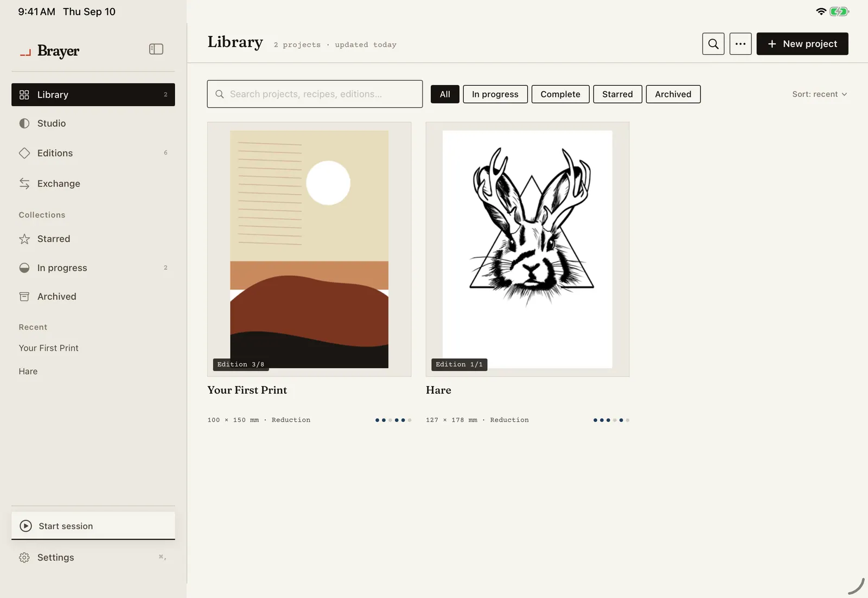The width and height of the screenshot is (868, 598).
Task: Open the three-dot more options menu
Action: point(740,44)
